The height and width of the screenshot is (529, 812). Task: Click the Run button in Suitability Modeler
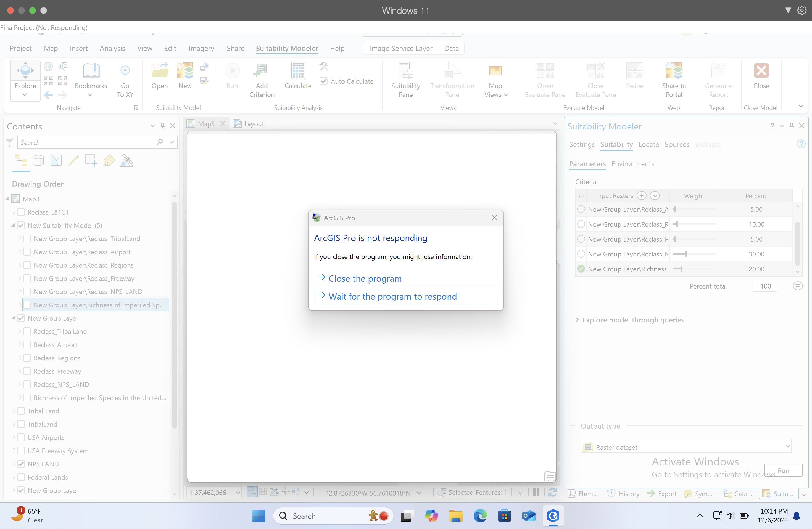(783, 471)
